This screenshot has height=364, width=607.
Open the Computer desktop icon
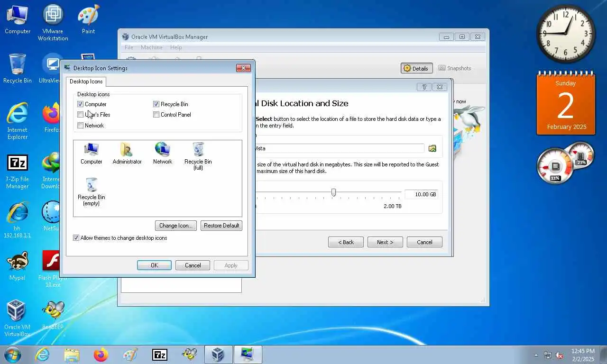[x=18, y=19]
